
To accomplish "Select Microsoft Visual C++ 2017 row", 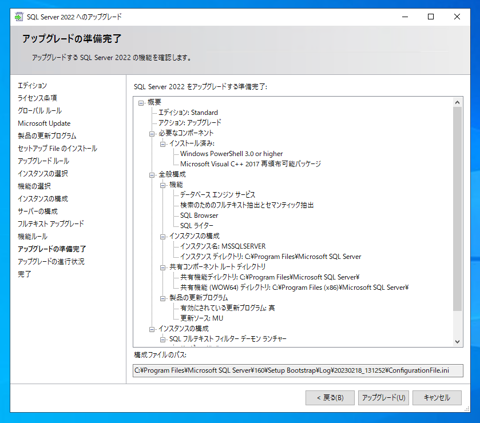I will (251, 164).
